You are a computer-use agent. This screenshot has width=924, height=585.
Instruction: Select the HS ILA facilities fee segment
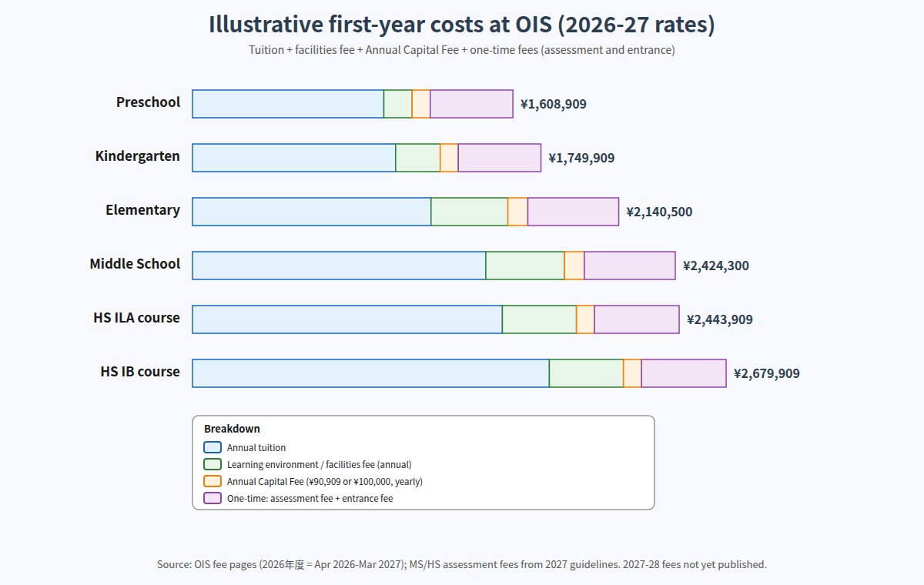[x=540, y=319]
